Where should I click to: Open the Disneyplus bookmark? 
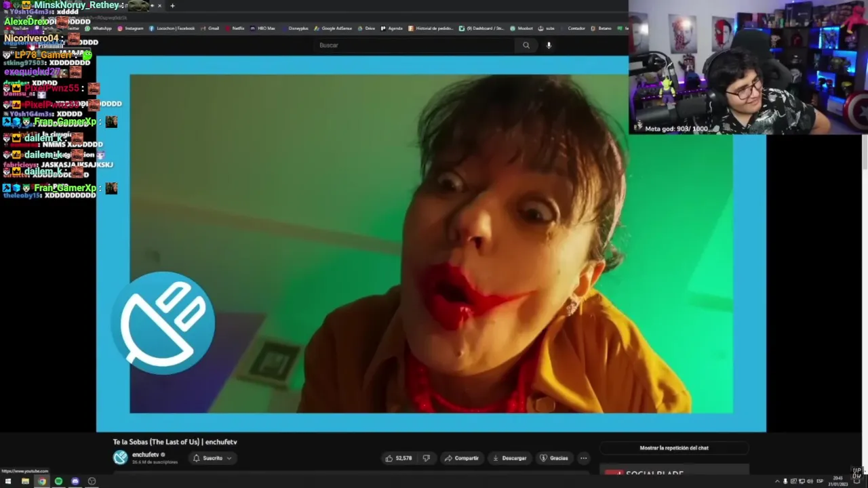296,28
